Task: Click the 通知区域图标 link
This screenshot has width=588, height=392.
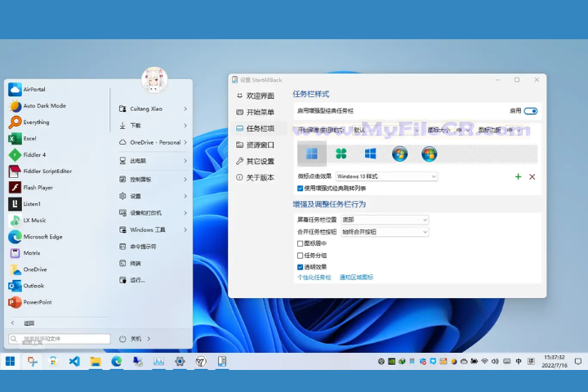Action: [x=356, y=278]
